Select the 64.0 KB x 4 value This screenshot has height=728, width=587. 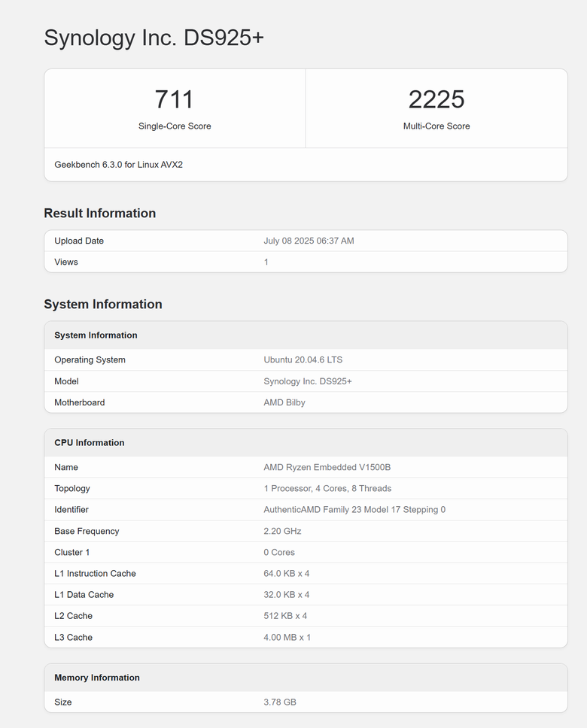coord(286,573)
